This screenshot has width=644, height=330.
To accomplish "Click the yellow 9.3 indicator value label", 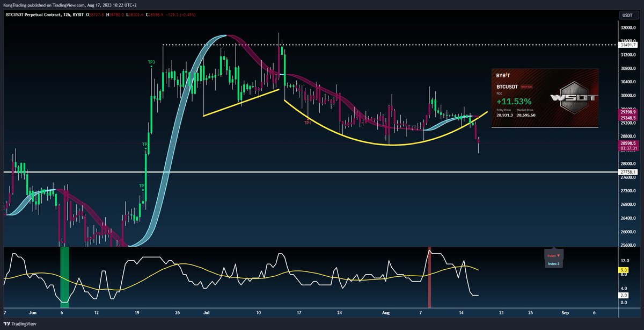I will pyautogui.click(x=624, y=270).
